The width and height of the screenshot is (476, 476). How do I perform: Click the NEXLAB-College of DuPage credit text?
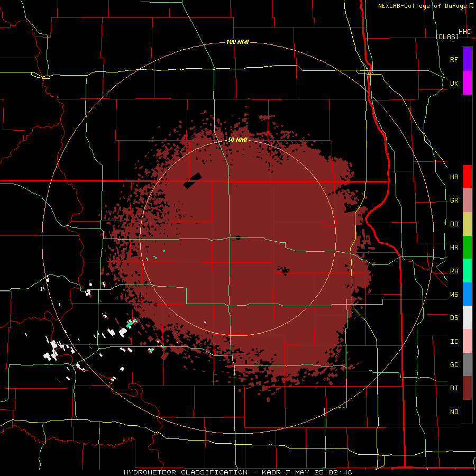[x=422, y=6]
